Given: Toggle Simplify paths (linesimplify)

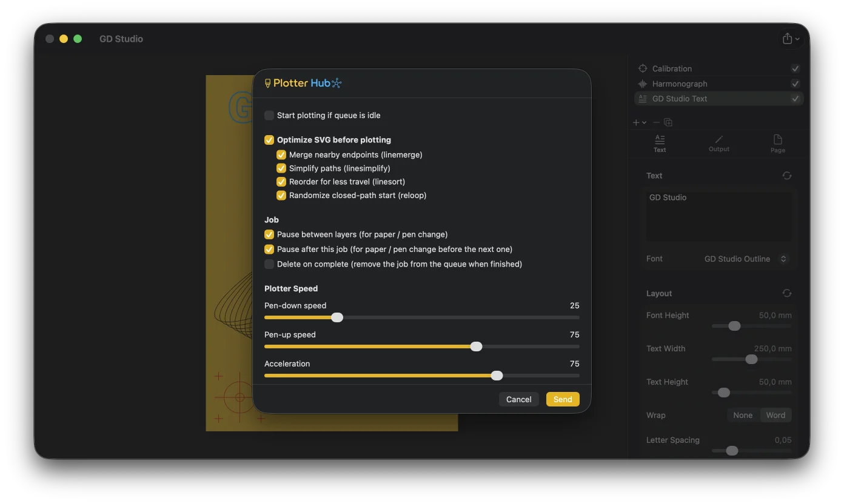Looking at the screenshot, I should [x=281, y=168].
